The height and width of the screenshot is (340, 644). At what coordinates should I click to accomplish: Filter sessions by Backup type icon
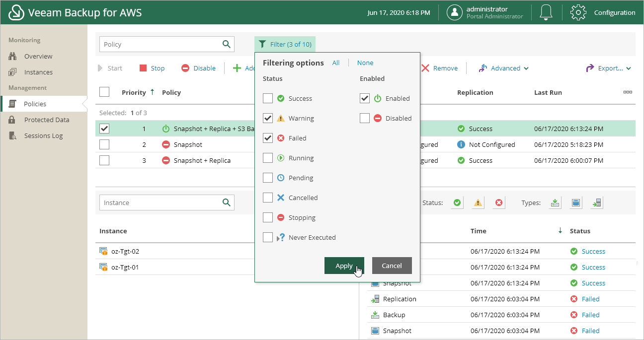[555, 203]
